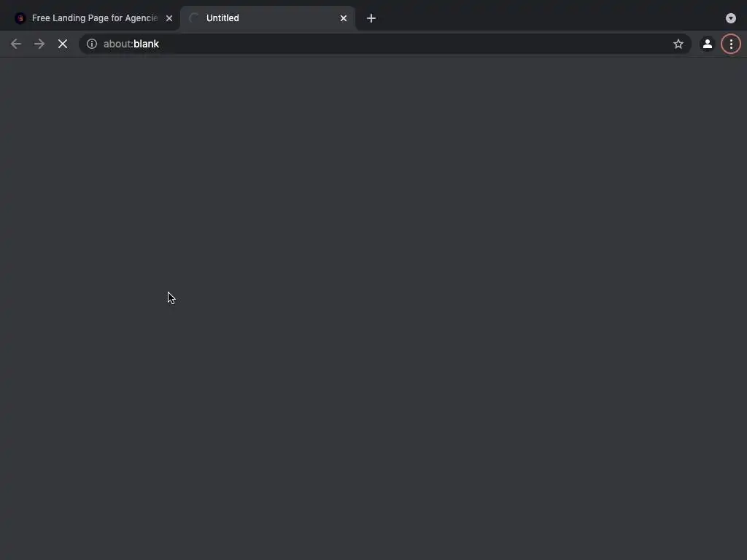
Task: Open a new tab
Action: [x=371, y=18]
